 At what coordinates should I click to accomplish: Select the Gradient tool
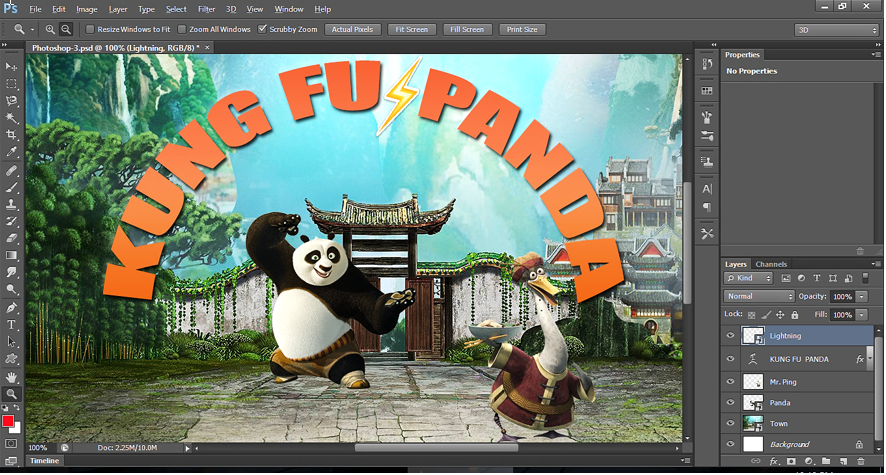click(11, 255)
